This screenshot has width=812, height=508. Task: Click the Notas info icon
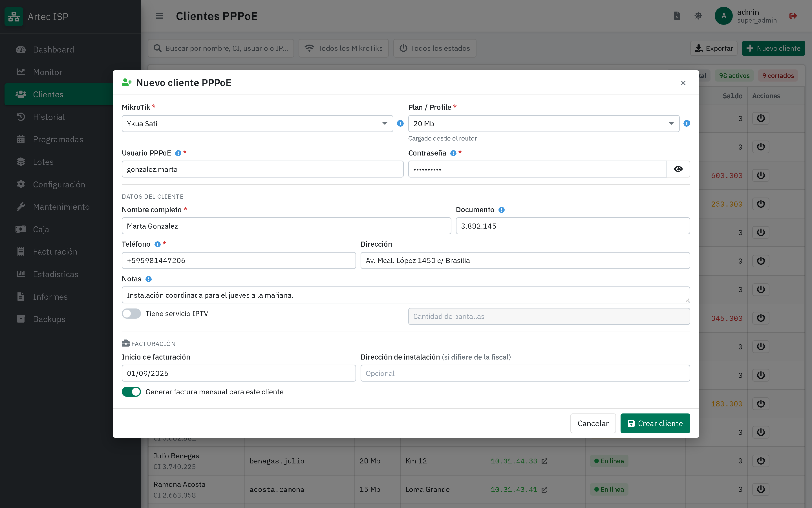pyautogui.click(x=149, y=279)
